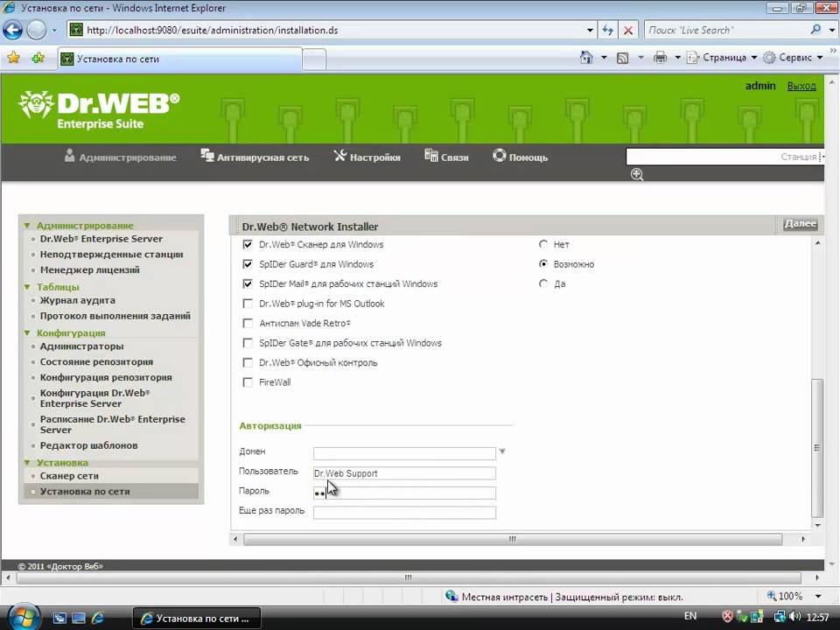Uncheck SpIDer Guard для Windows
840x630 pixels.
(248, 264)
